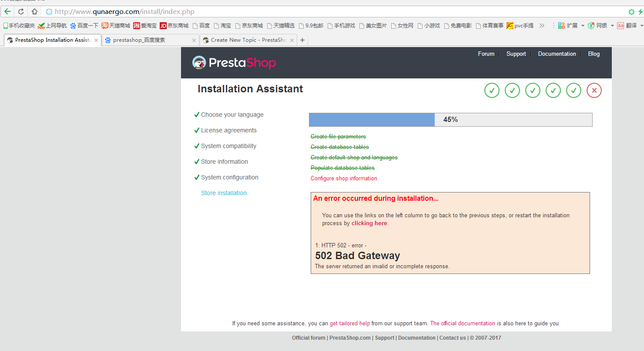Click the 45% installation progress bar
This screenshot has width=644, height=351.
(451, 120)
